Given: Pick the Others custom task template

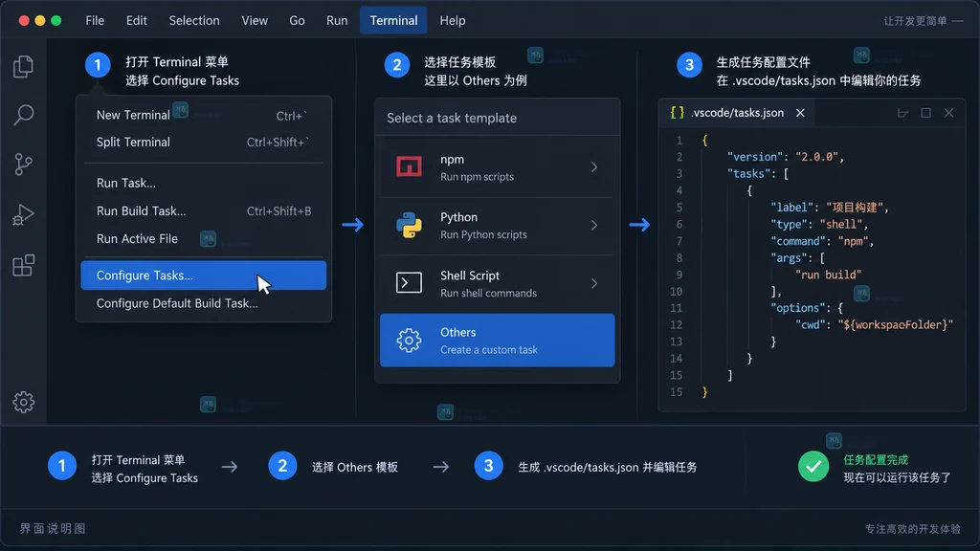Looking at the screenshot, I should 497,341.
